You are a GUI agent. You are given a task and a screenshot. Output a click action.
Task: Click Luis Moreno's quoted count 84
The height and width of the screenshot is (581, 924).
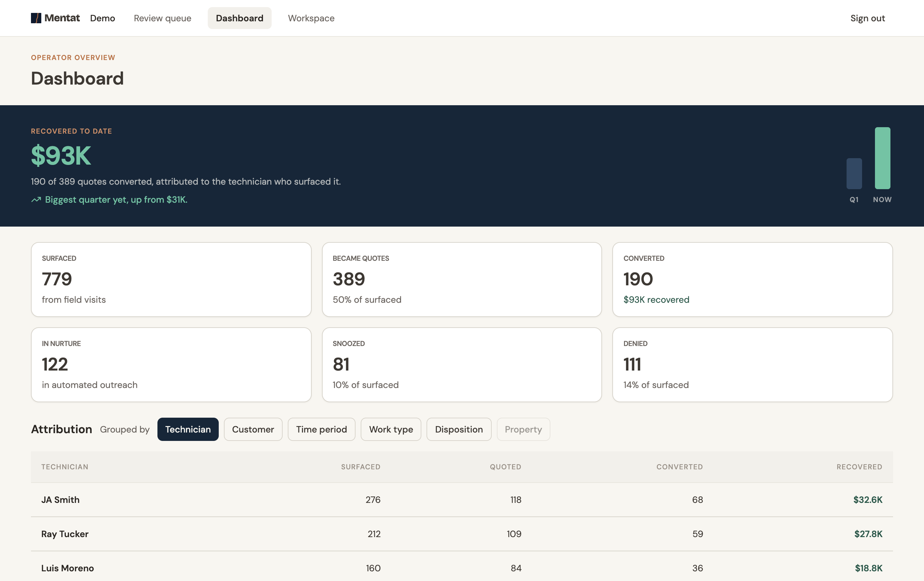tap(516, 568)
